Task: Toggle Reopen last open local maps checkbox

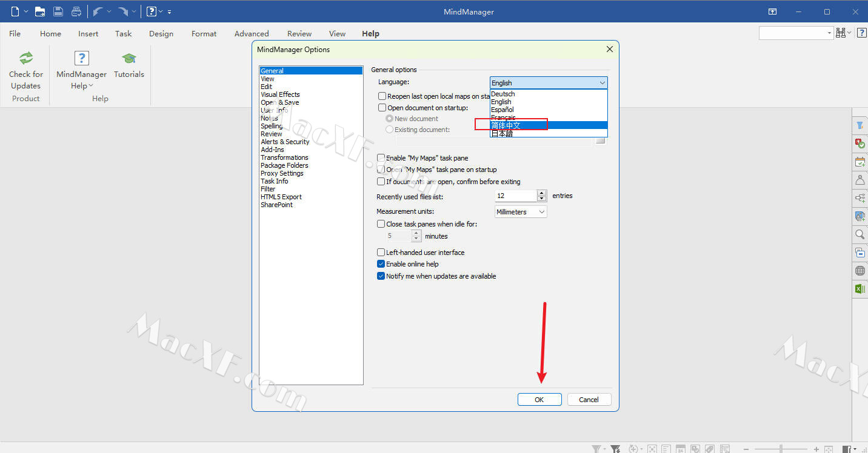Action: tap(382, 96)
